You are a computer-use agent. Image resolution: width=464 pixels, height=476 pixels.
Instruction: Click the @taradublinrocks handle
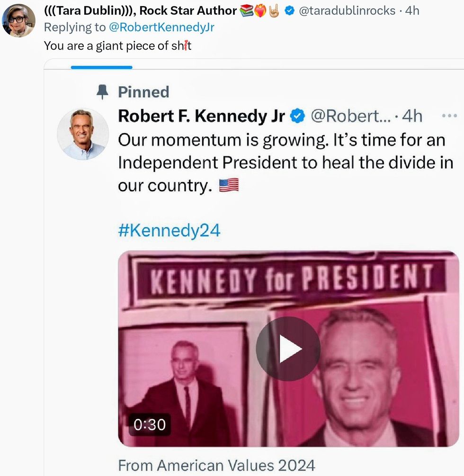(x=346, y=11)
